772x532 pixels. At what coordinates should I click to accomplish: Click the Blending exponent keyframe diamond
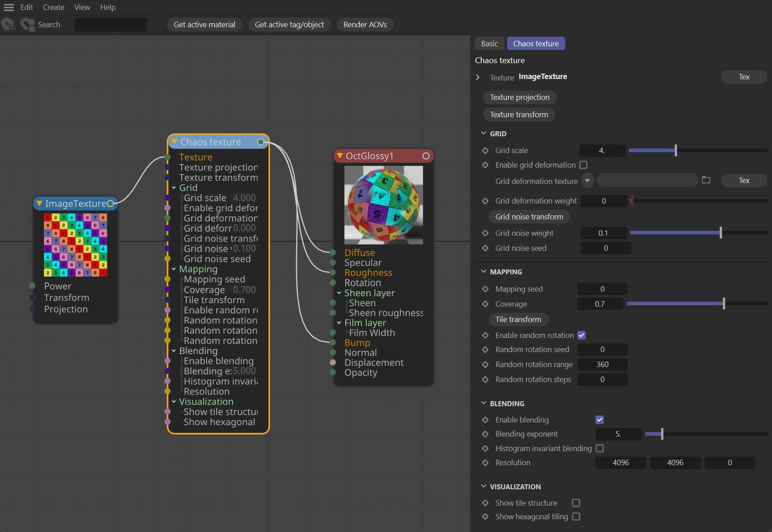485,434
